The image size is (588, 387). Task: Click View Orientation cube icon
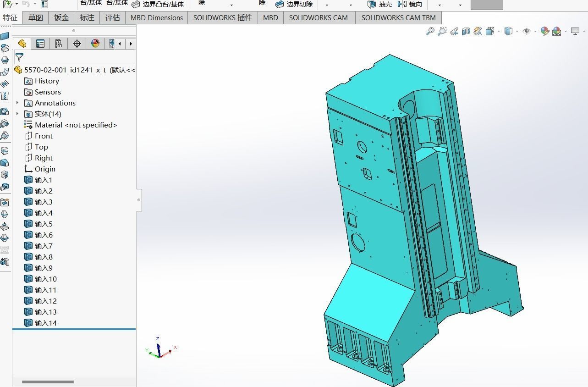coord(489,31)
